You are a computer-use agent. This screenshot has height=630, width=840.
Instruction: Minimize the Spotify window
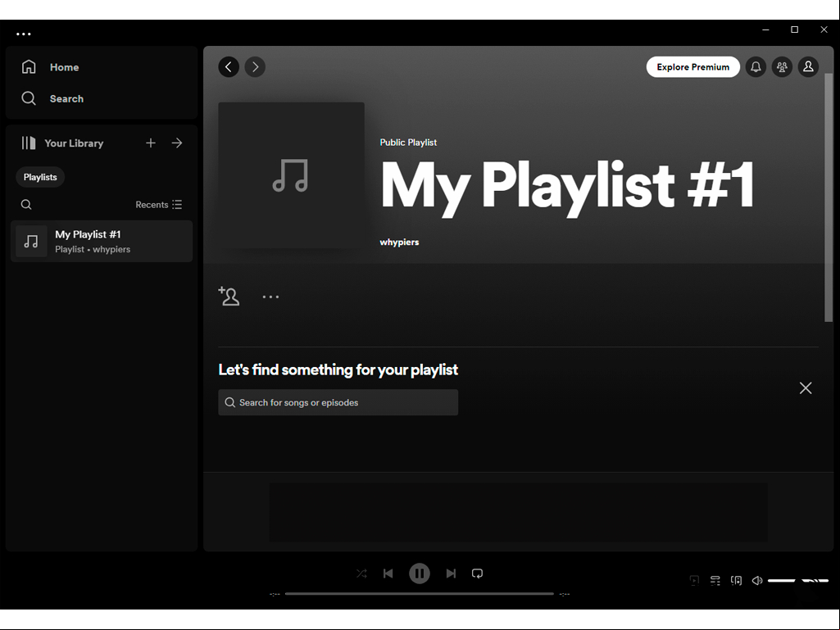[766, 30]
